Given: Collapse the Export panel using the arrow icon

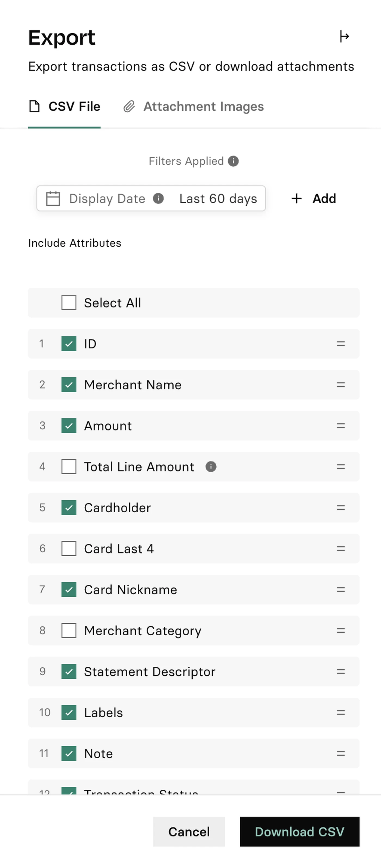Looking at the screenshot, I should click(x=344, y=36).
